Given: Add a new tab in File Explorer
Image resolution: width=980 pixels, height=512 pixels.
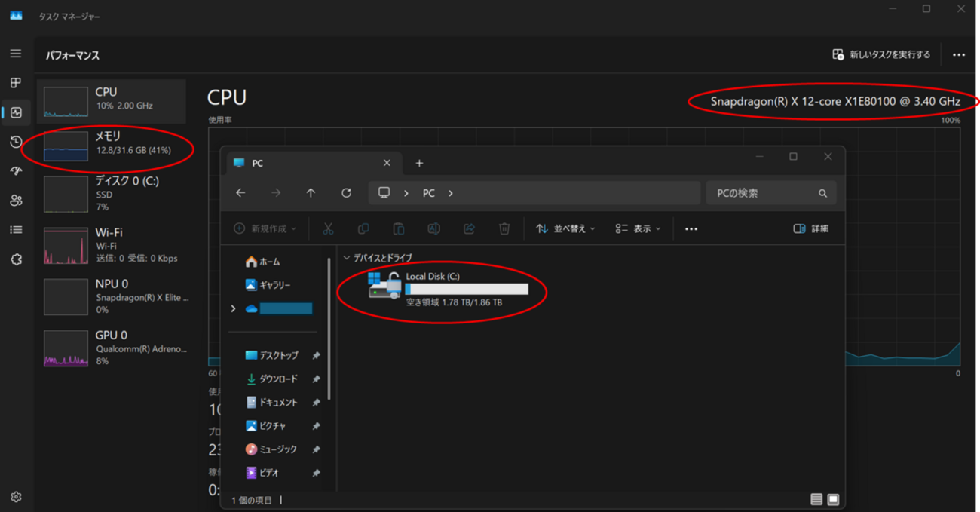Looking at the screenshot, I should coord(419,163).
